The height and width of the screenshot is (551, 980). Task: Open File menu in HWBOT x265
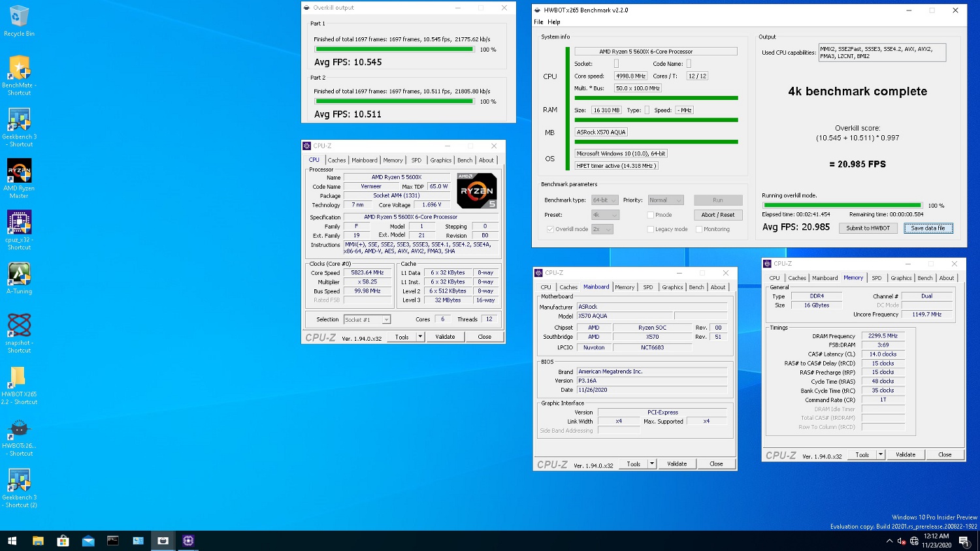tap(538, 22)
